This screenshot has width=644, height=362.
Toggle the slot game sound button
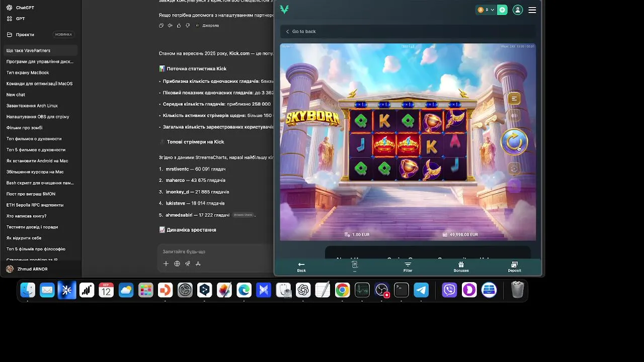point(514,115)
